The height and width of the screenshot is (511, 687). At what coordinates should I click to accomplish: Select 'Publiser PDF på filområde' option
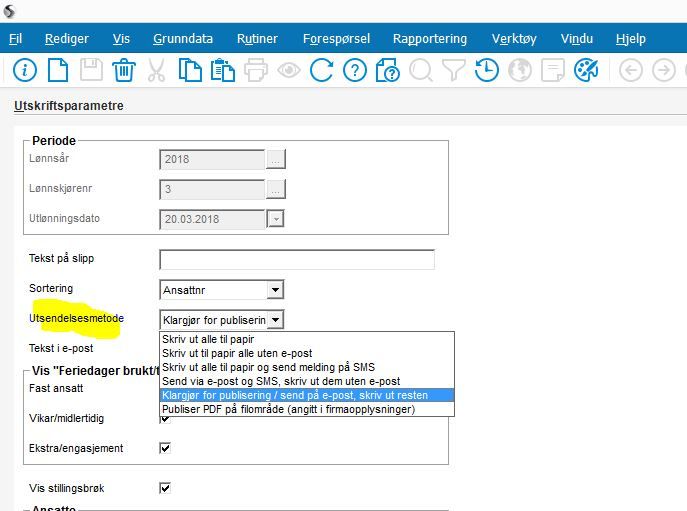[307, 409]
